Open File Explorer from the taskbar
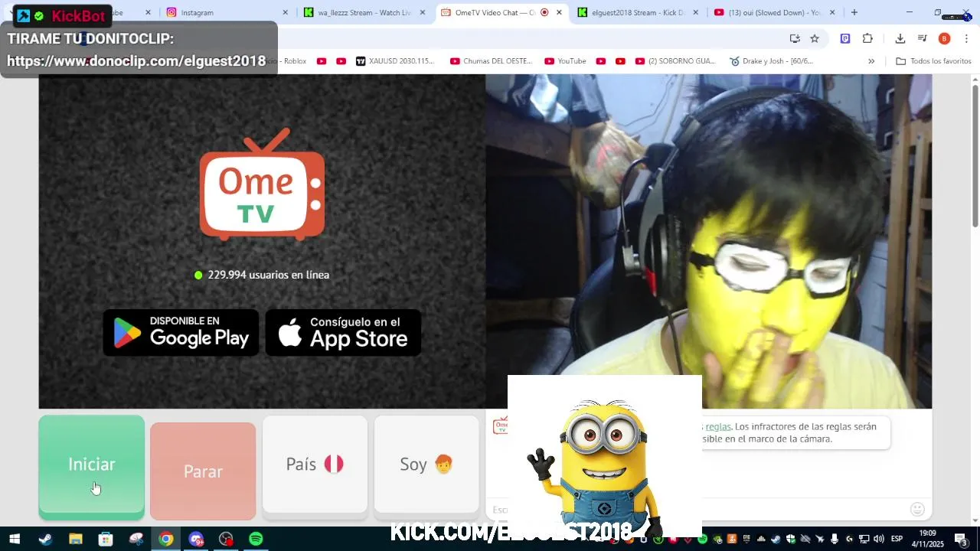The height and width of the screenshot is (551, 980). point(75,539)
